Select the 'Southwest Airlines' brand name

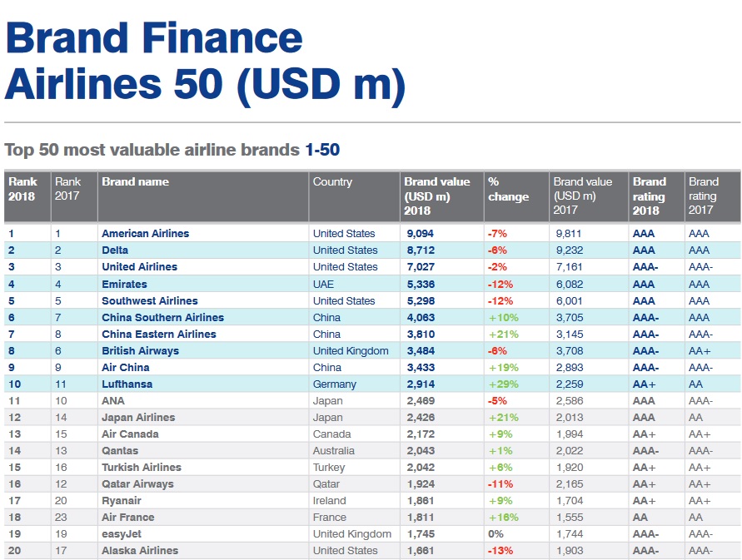150,301
